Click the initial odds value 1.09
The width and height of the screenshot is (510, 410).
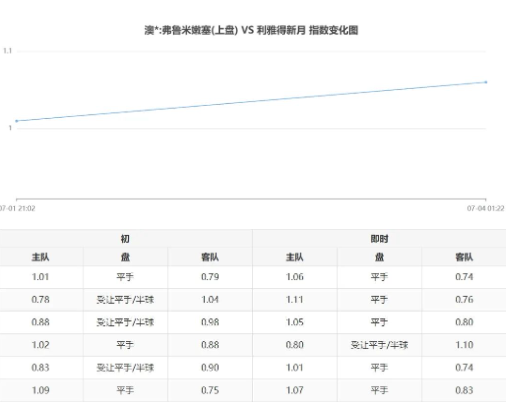(40, 390)
